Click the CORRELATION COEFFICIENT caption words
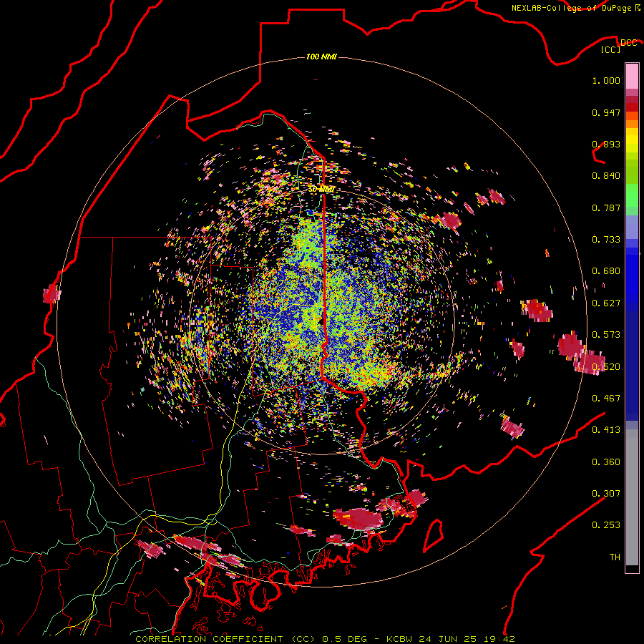The width and height of the screenshot is (644, 644). point(209,639)
